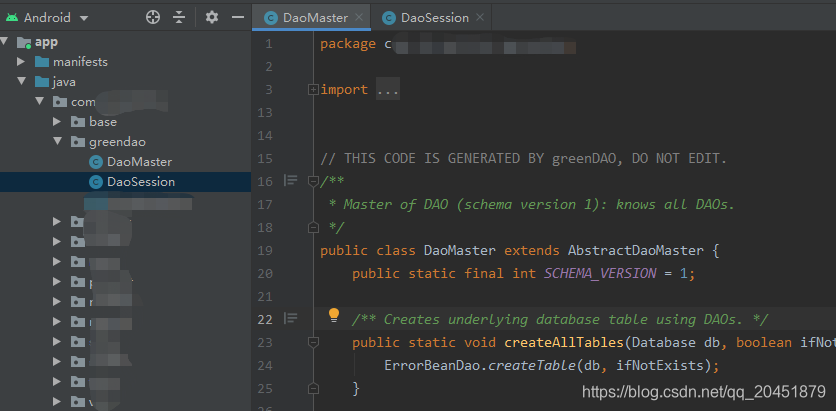Click the Android robot icon in panel header

12,18
